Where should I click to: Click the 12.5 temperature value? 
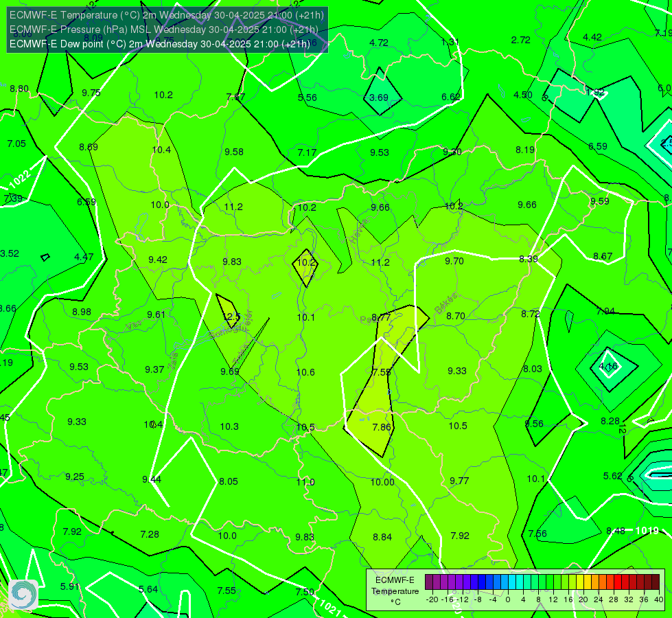coord(232,317)
